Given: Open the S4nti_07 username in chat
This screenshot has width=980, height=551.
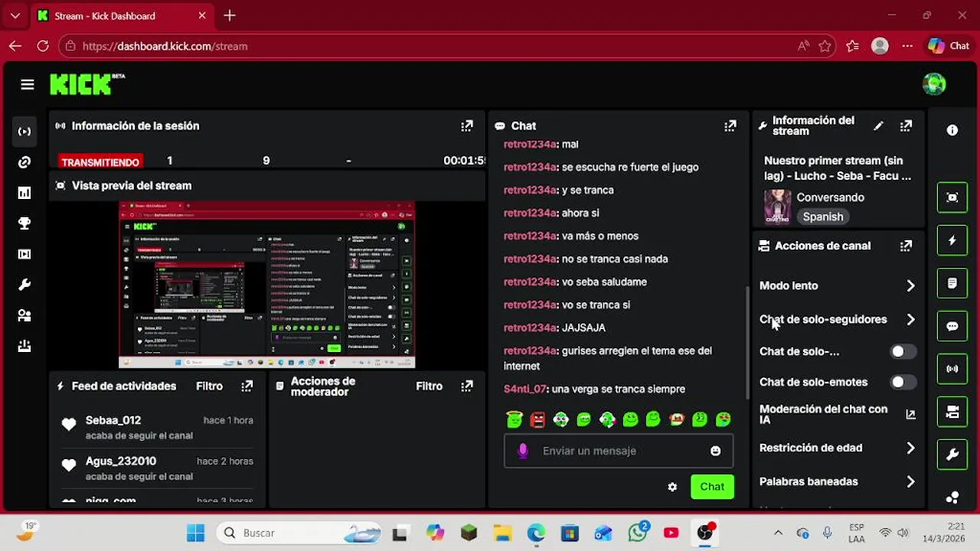Looking at the screenshot, I should point(525,389).
